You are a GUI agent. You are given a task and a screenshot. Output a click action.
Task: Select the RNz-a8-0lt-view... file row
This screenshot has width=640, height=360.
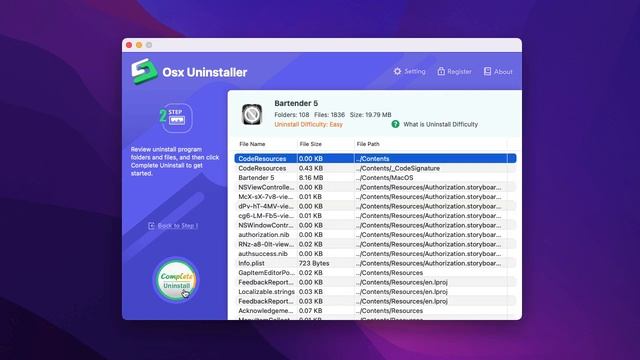coord(375,244)
